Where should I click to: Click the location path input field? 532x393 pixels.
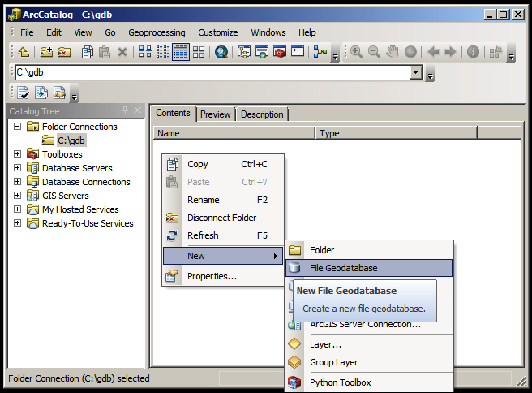[x=212, y=72]
